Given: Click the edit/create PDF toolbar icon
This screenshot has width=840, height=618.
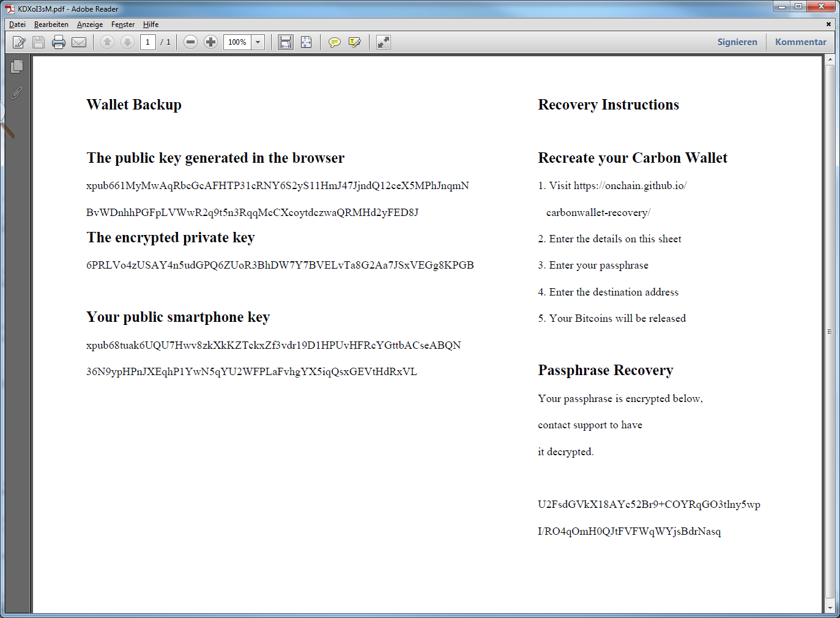Looking at the screenshot, I should (x=20, y=42).
